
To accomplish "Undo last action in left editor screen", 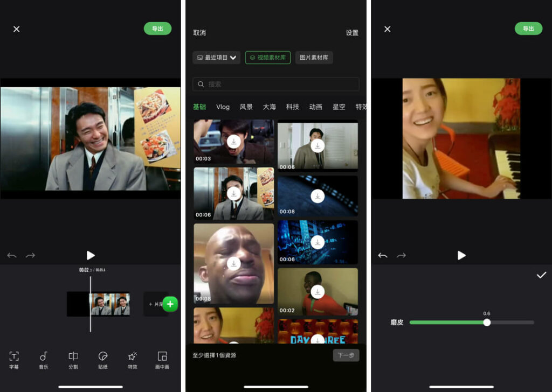I will (12, 255).
